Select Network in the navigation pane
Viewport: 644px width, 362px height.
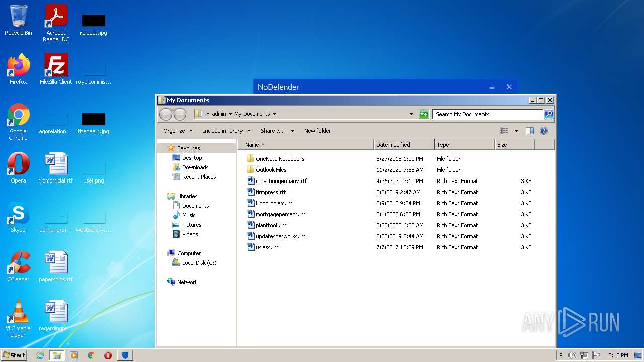187,282
